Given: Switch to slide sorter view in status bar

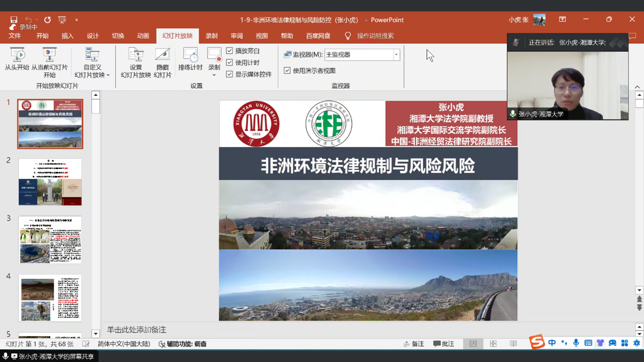Looking at the screenshot, I should coord(493,344).
